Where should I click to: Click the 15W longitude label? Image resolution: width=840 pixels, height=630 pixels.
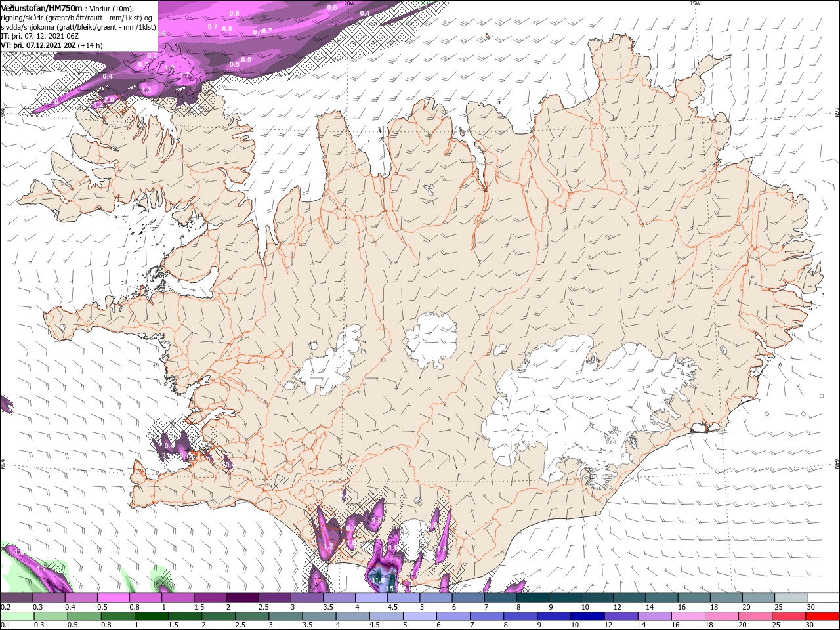point(695,3)
